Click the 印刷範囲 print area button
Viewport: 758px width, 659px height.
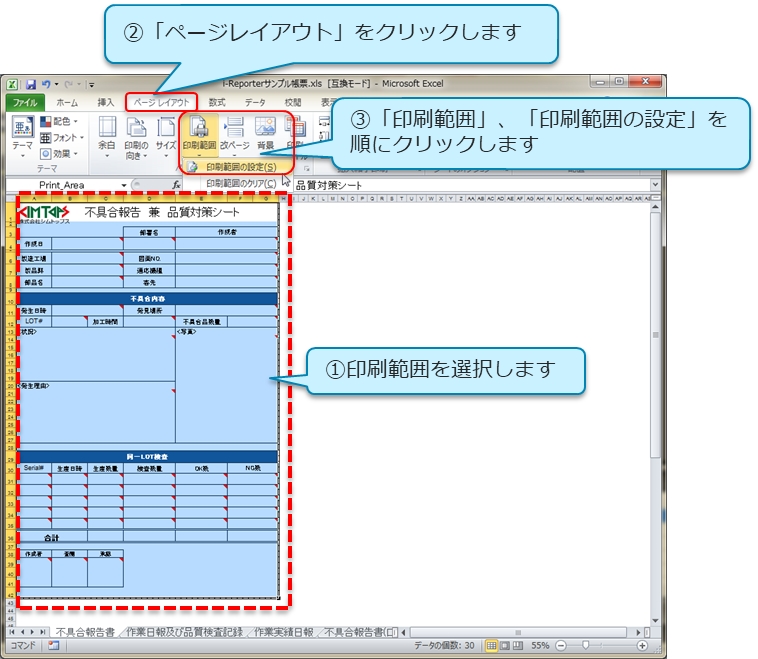pos(199,136)
